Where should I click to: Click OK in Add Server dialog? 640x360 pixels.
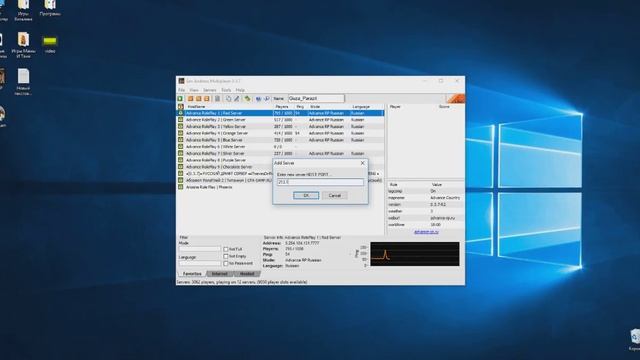[306, 196]
